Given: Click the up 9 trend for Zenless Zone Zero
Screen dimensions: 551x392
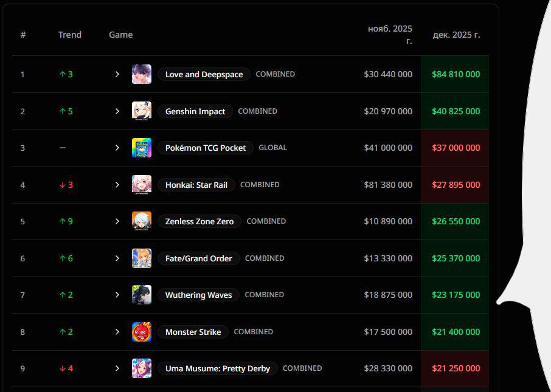Looking at the screenshot, I should pos(66,221).
